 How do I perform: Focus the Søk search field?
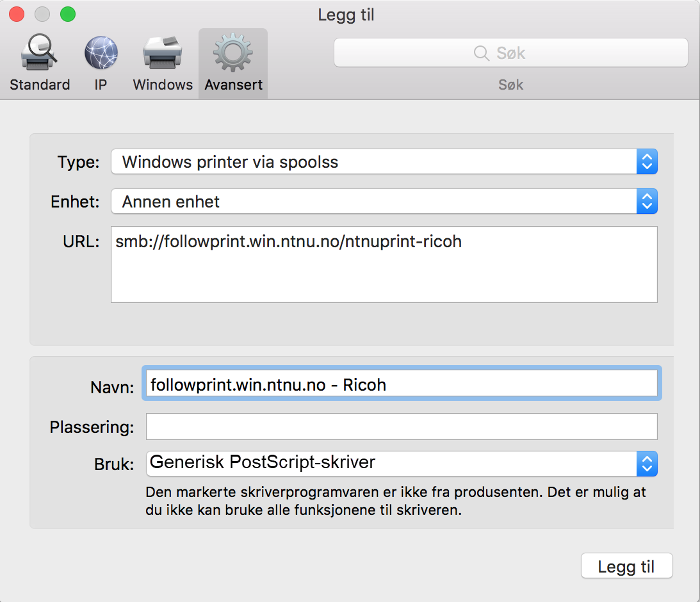pos(510,53)
